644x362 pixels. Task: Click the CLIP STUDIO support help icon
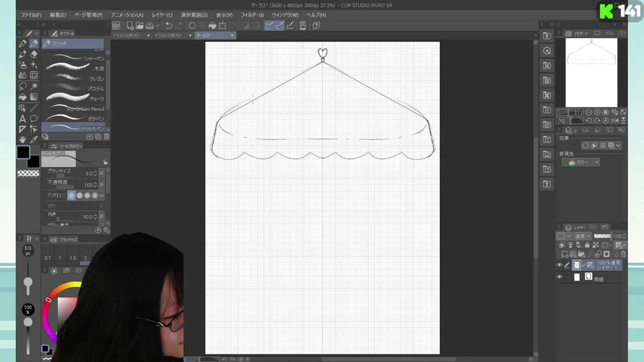[316, 26]
